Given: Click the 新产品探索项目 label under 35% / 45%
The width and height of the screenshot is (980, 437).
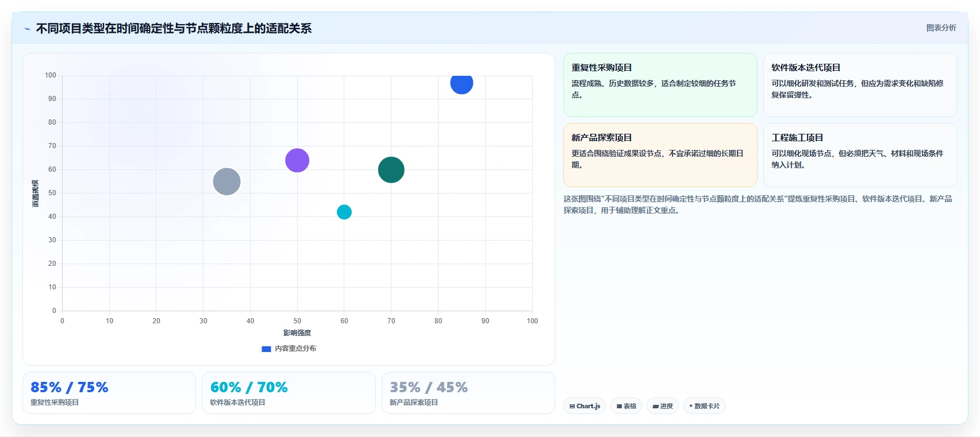Looking at the screenshot, I should [x=414, y=403].
